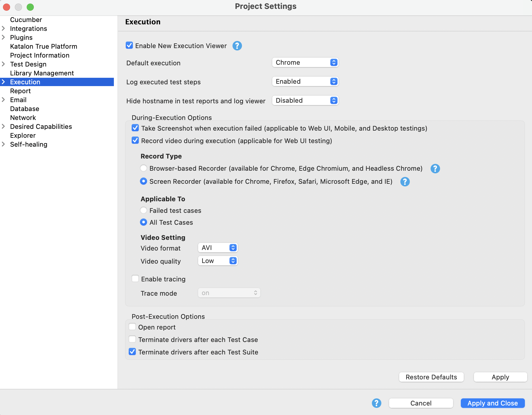Expand the Integrations tree node
Image resolution: width=532 pixels, height=415 pixels.
pos(4,28)
